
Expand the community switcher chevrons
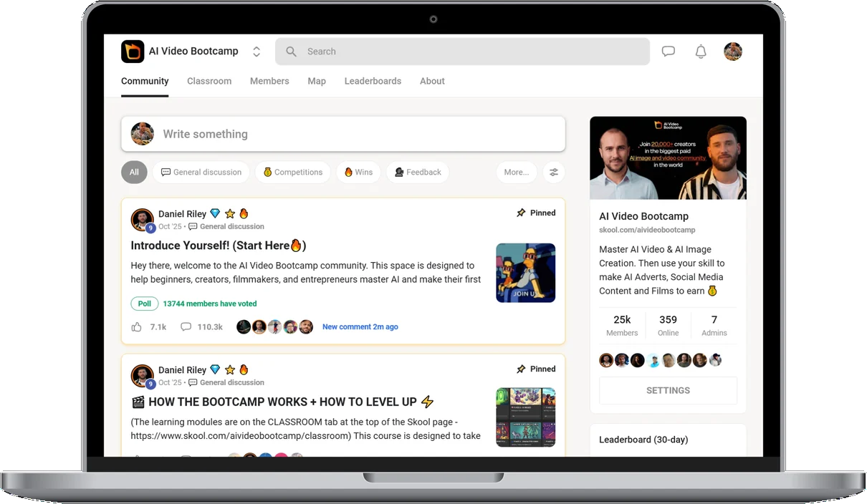click(x=257, y=52)
